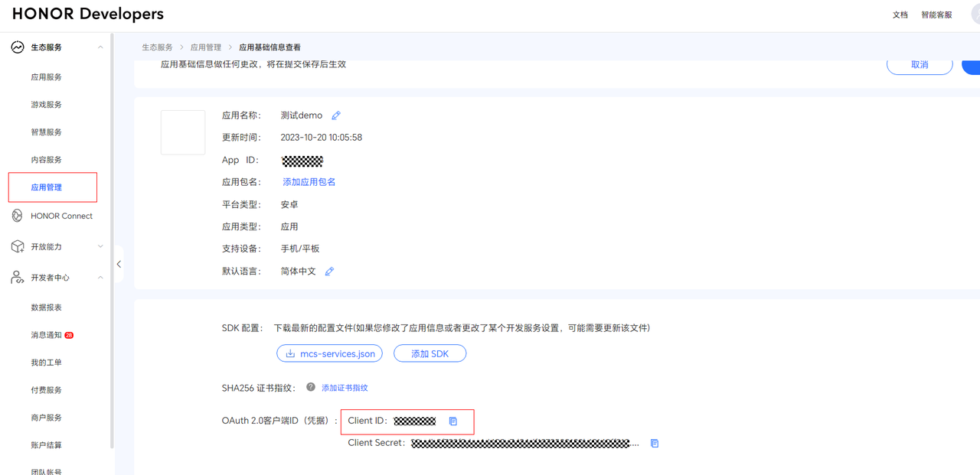The width and height of the screenshot is (980, 475).
Task: Click edit pencil next to 测试demo app name
Action: 336,115
